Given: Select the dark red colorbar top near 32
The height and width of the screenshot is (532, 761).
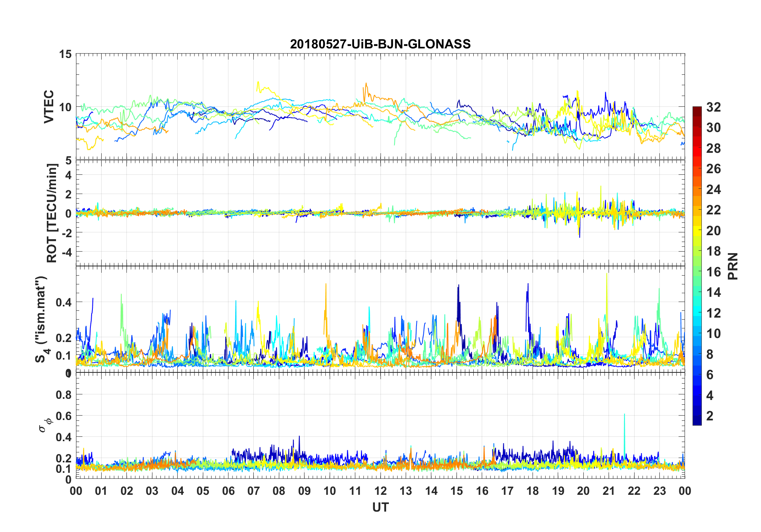Looking at the screenshot, I should pos(697,109).
